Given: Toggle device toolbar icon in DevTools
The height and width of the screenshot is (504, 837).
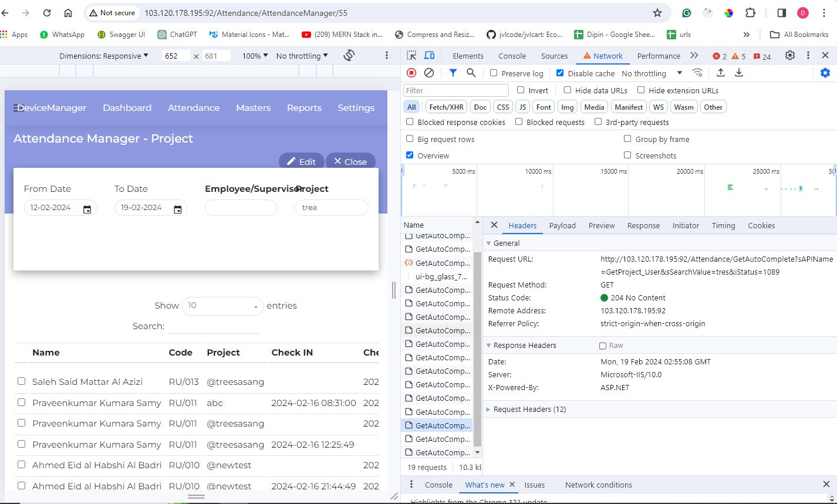Looking at the screenshot, I should (x=430, y=56).
